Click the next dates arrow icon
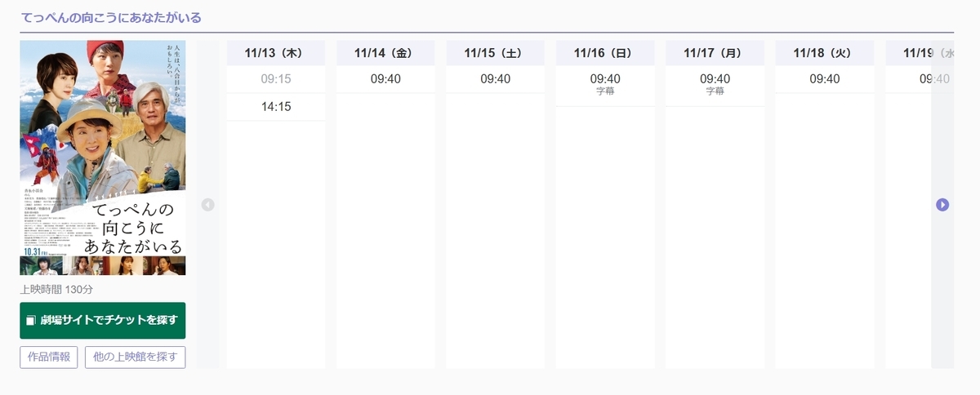Screen dimensions: 980x395 tap(942, 205)
